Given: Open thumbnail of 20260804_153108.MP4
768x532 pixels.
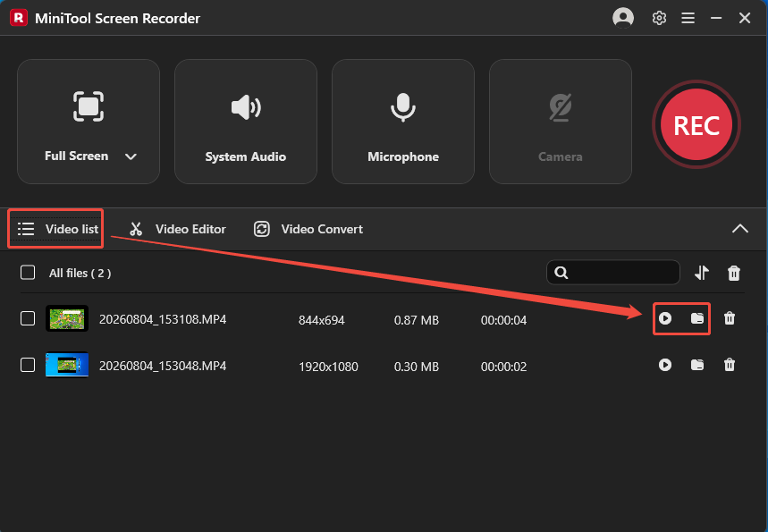Looking at the screenshot, I should (67, 318).
